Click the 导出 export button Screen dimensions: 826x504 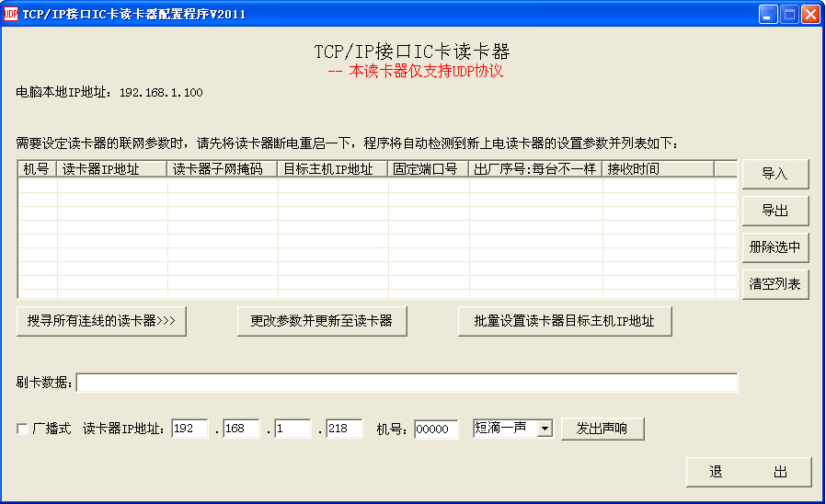tap(774, 211)
